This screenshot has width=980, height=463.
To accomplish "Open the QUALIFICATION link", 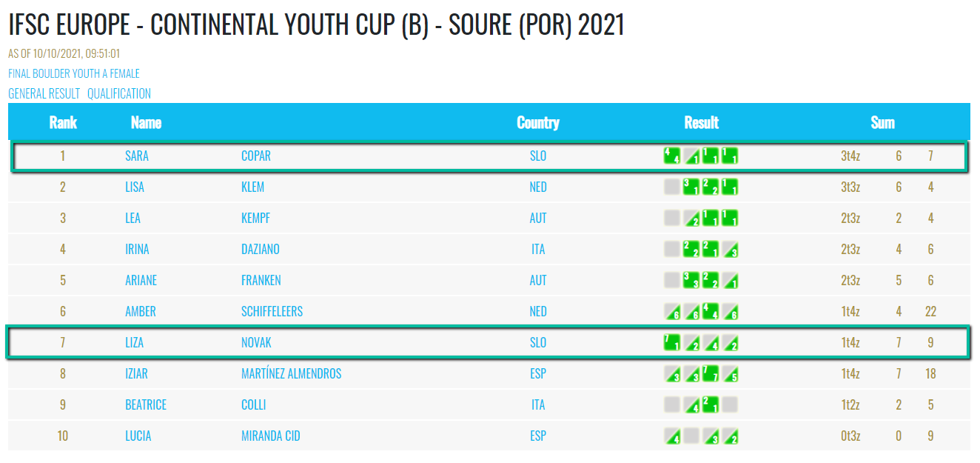I will pos(119,93).
